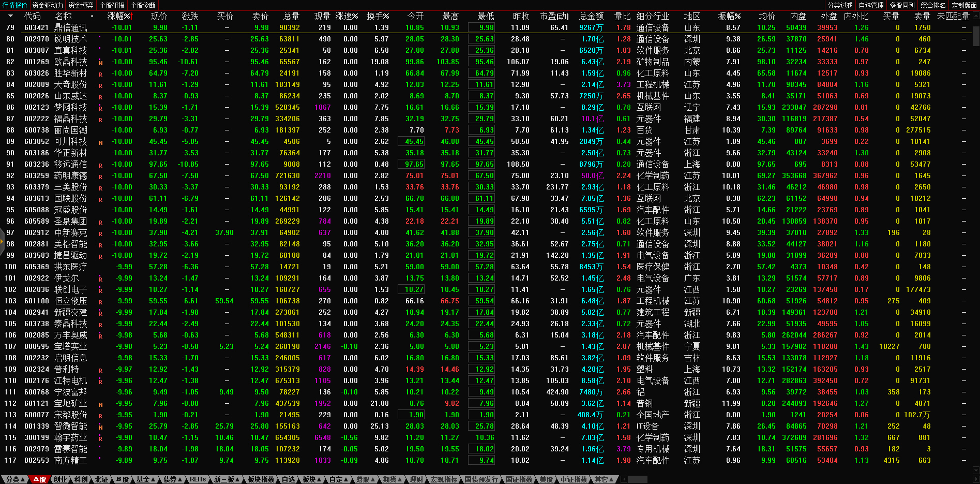Image resolution: width=980 pixels, height=484 pixels.
Task: Click the dot icon in the header row
Action: coord(92,16)
